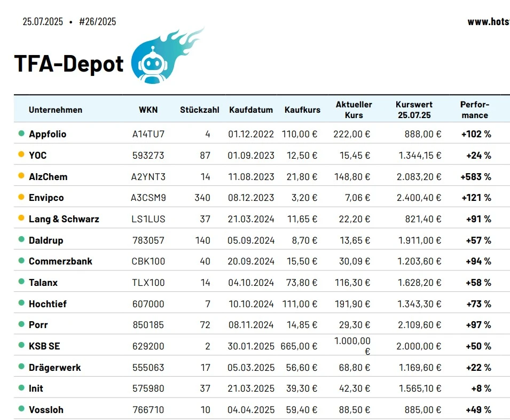This screenshot has height=420, width=510.
Task: Click the Hochtief company name
Action: pyautogui.click(x=48, y=304)
